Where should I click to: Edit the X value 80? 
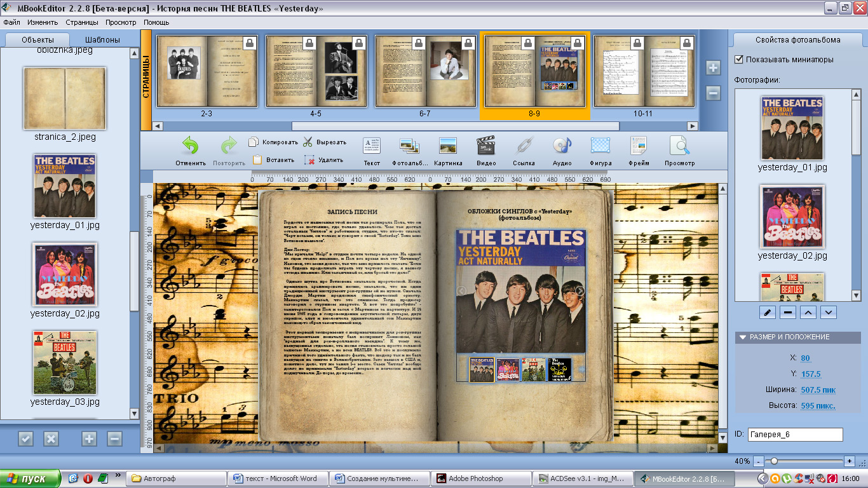coord(805,358)
